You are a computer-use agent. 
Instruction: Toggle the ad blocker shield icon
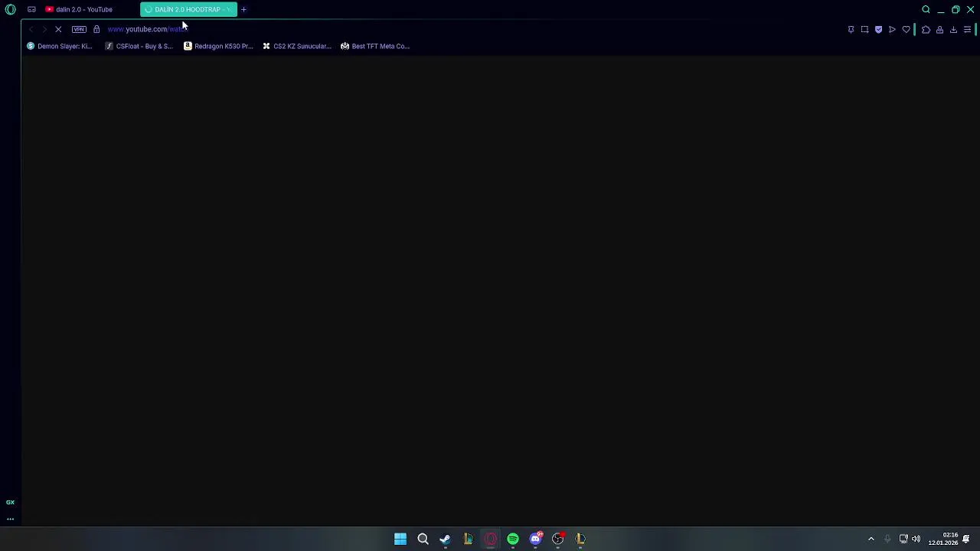click(x=878, y=29)
